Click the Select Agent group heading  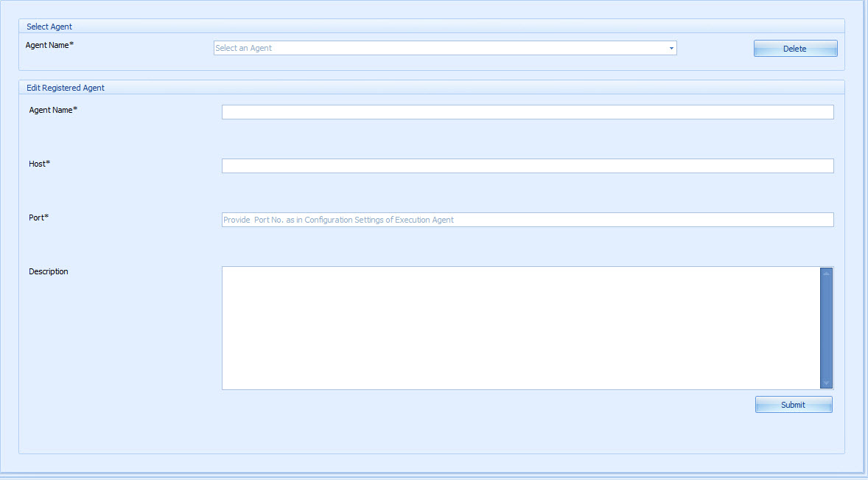49,27
